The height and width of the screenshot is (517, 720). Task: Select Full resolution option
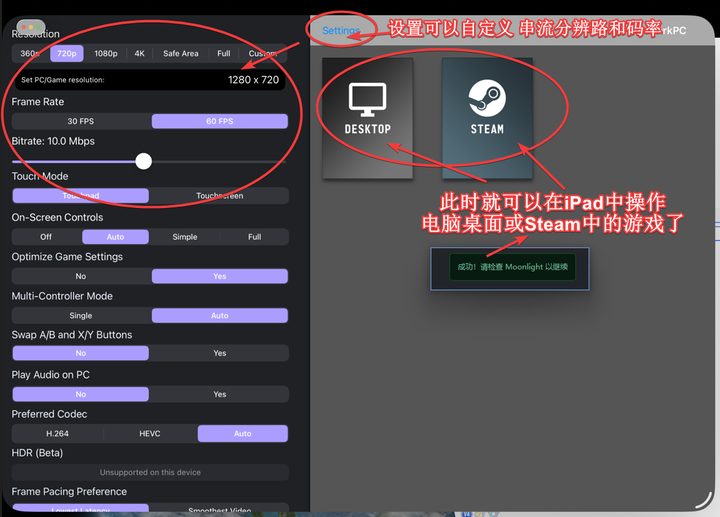224,53
